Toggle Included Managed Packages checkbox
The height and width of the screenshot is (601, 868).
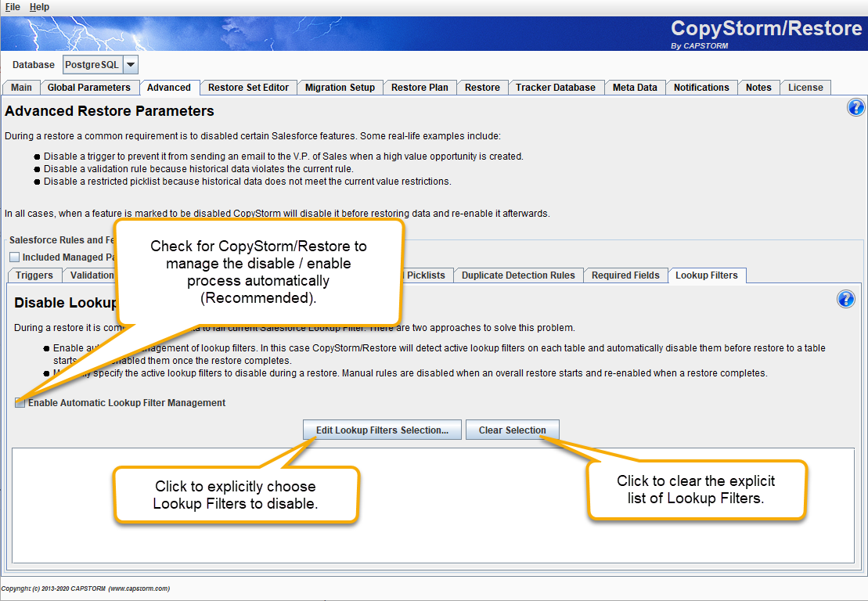coord(14,257)
